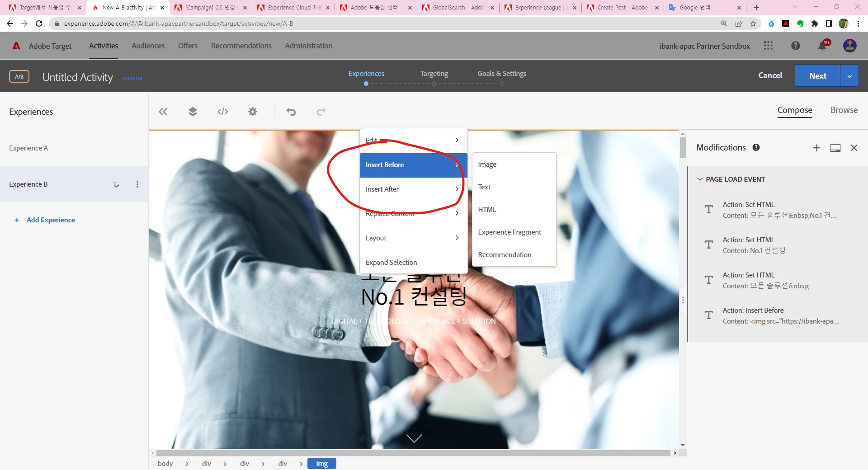Select Text from the submenu
Viewport: 868px width, 470px height.
pyautogui.click(x=514, y=187)
